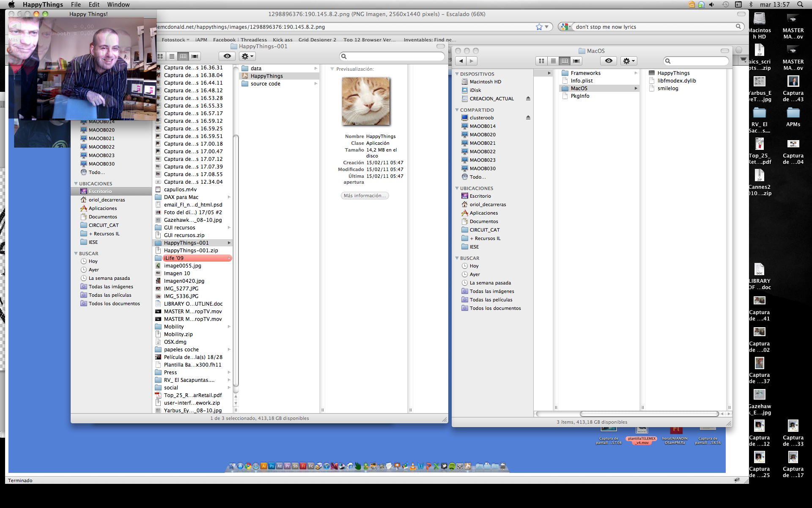Bookmark page with the star icon
The height and width of the screenshot is (508, 812).
pyautogui.click(x=539, y=27)
